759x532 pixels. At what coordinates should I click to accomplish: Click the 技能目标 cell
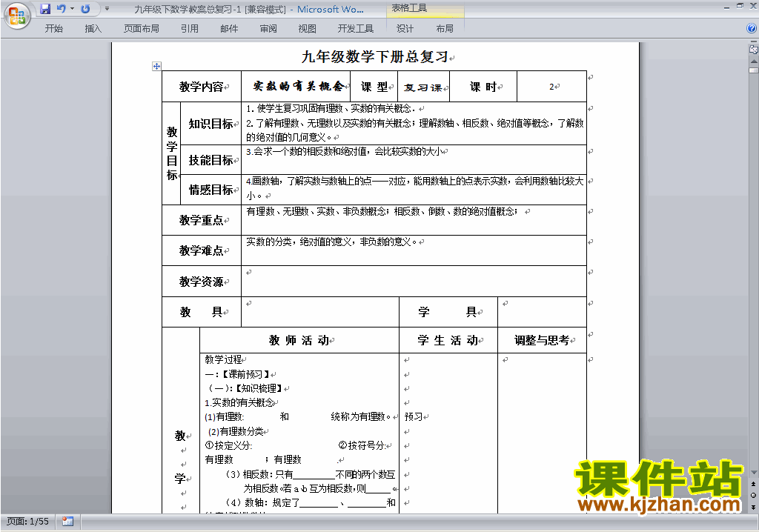[211, 160]
